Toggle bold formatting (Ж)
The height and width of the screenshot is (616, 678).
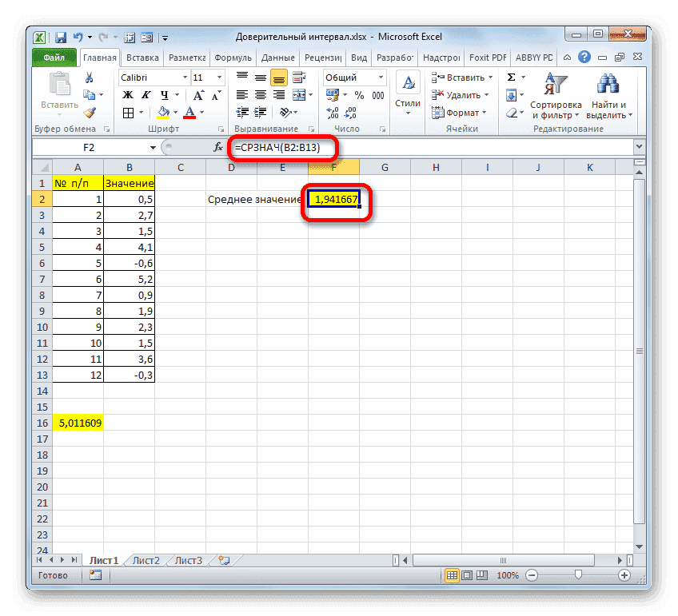[x=129, y=95]
